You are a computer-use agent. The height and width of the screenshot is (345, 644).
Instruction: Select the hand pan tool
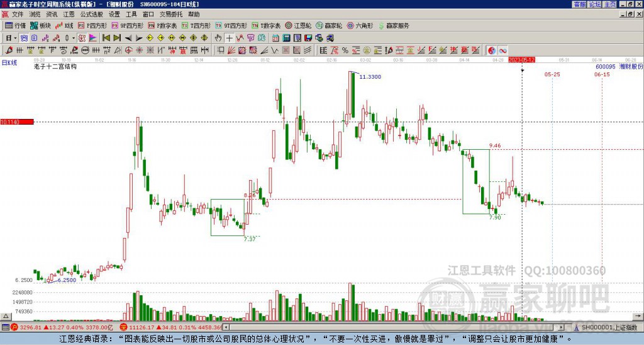click(218, 38)
